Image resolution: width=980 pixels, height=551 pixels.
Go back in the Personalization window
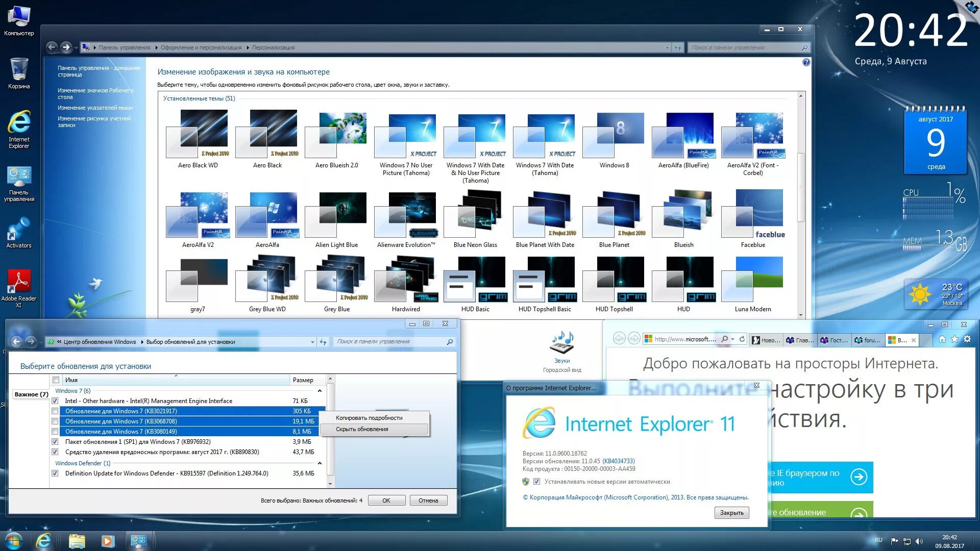click(x=52, y=47)
